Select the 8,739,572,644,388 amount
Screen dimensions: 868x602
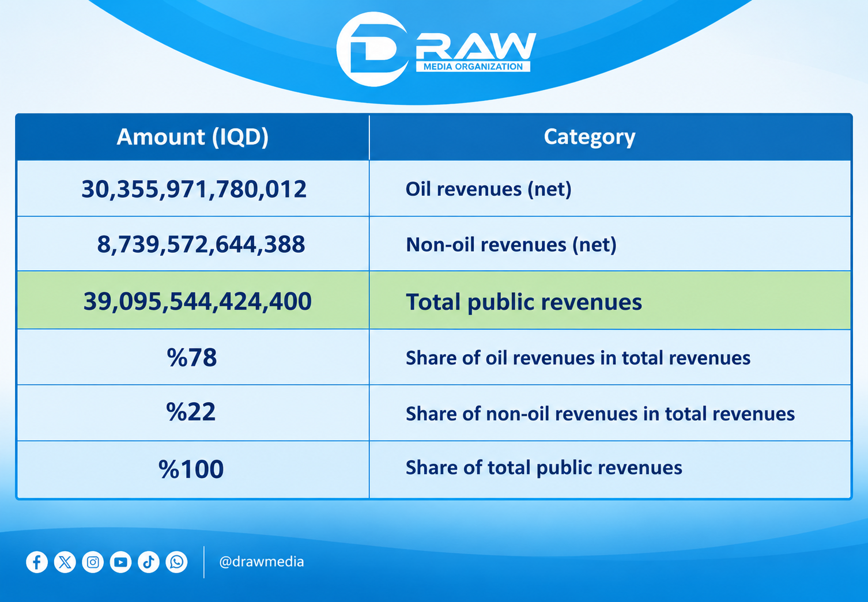201,244
